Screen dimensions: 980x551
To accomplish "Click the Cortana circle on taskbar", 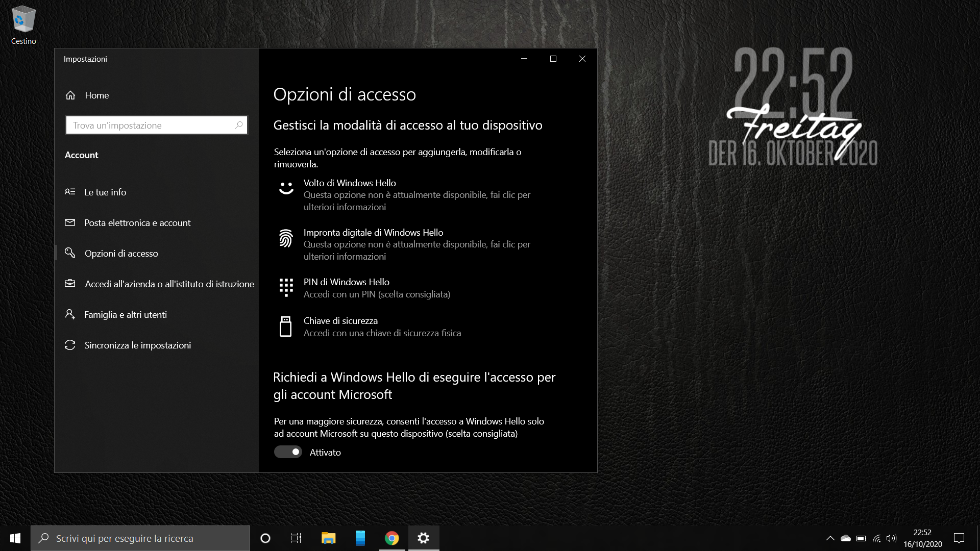I will [265, 538].
